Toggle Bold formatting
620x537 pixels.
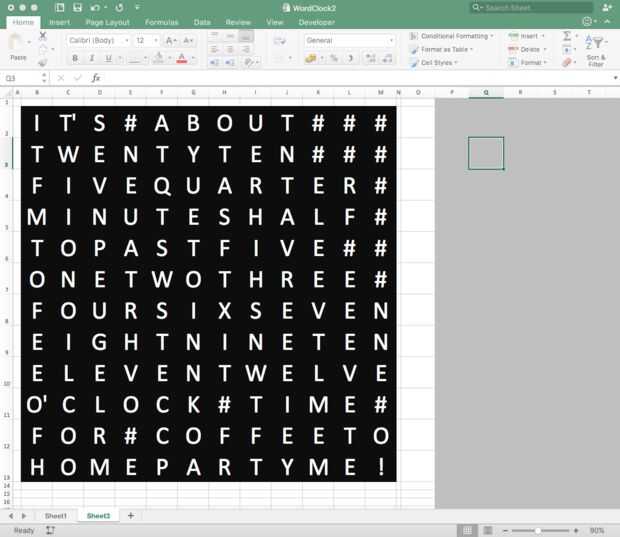(75, 59)
